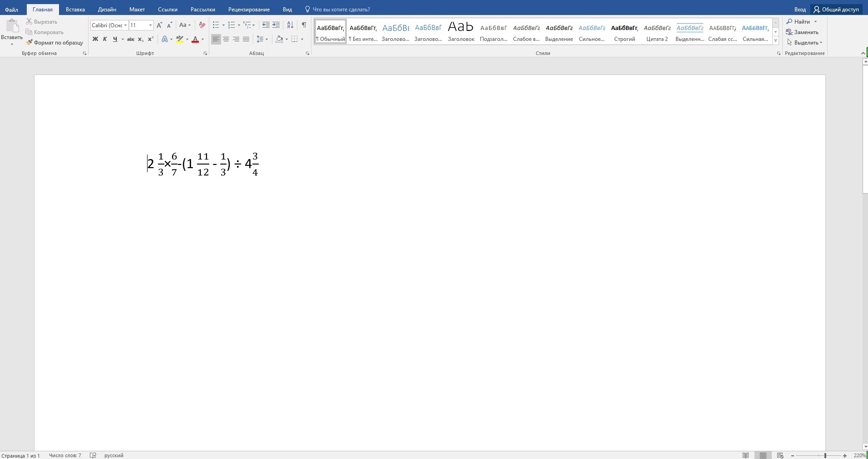Click the Format Painter brush (Формат по образцу)
The height and width of the screenshot is (459, 868).
(54, 43)
